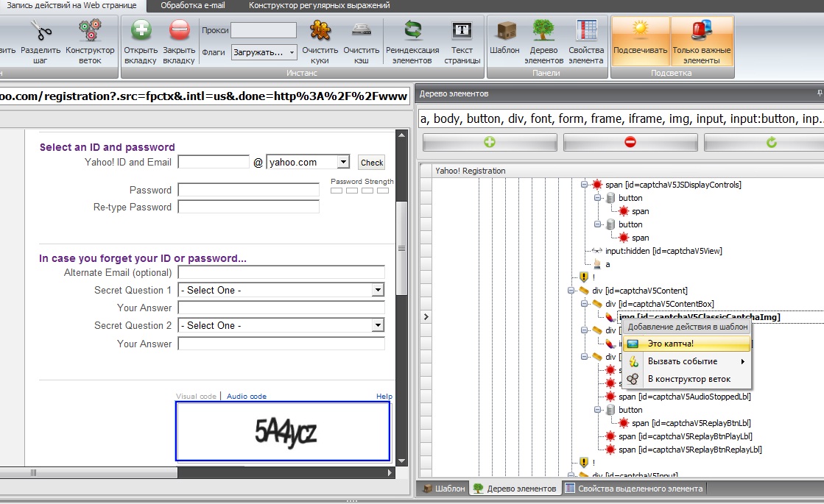
Task: Open Свойства выделенного элемента bottom tab
Action: (634, 489)
